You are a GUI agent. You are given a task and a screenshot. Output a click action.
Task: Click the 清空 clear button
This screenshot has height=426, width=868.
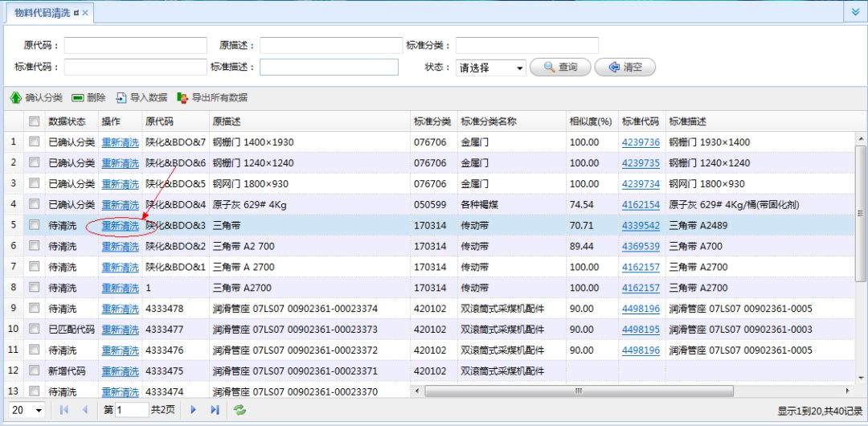click(625, 67)
